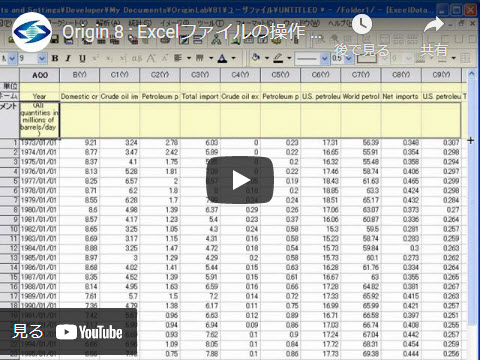Open the line width dropdown showing 0.5
The height and width of the screenshot is (360, 480).
342,58
